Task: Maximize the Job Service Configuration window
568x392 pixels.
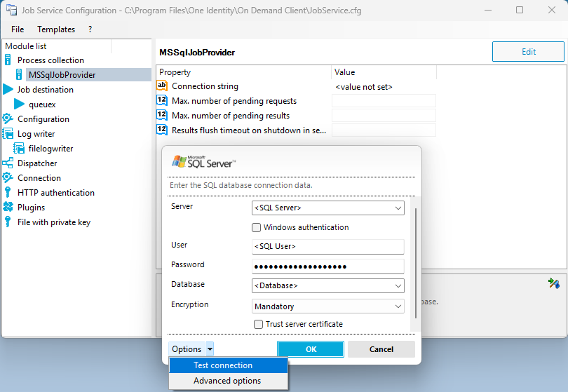Action: click(x=520, y=10)
